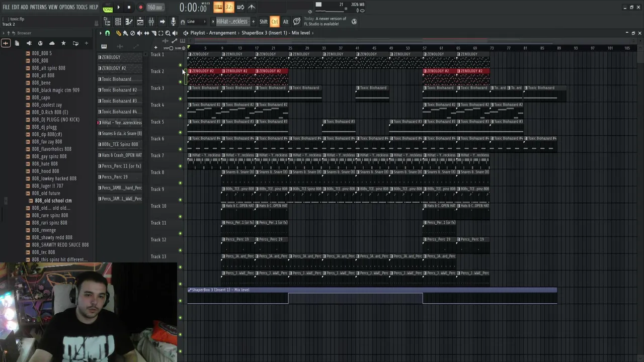This screenshot has width=644, height=362.
Task: Click ShaperBox 3 Mix level breadcrumb
Action: pyautogui.click(x=276, y=33)
